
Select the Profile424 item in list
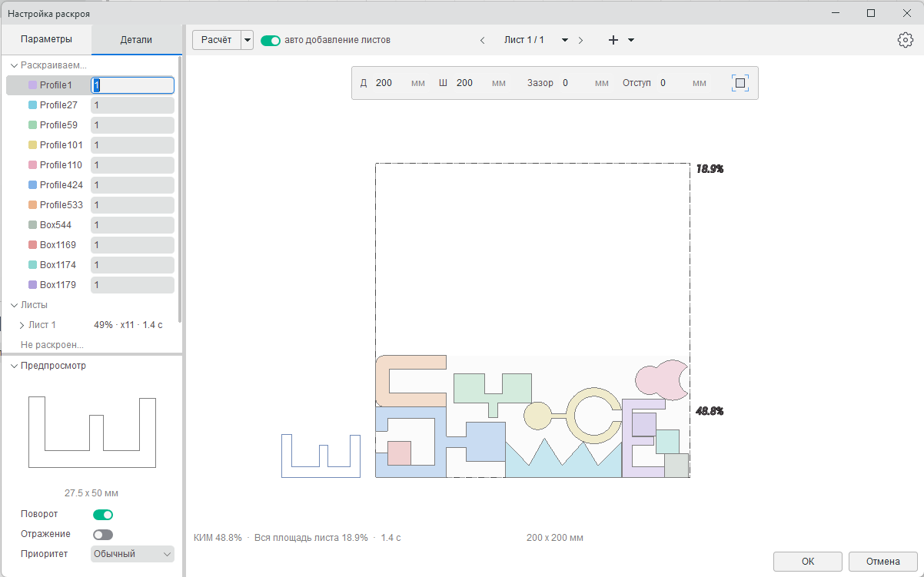61,185
